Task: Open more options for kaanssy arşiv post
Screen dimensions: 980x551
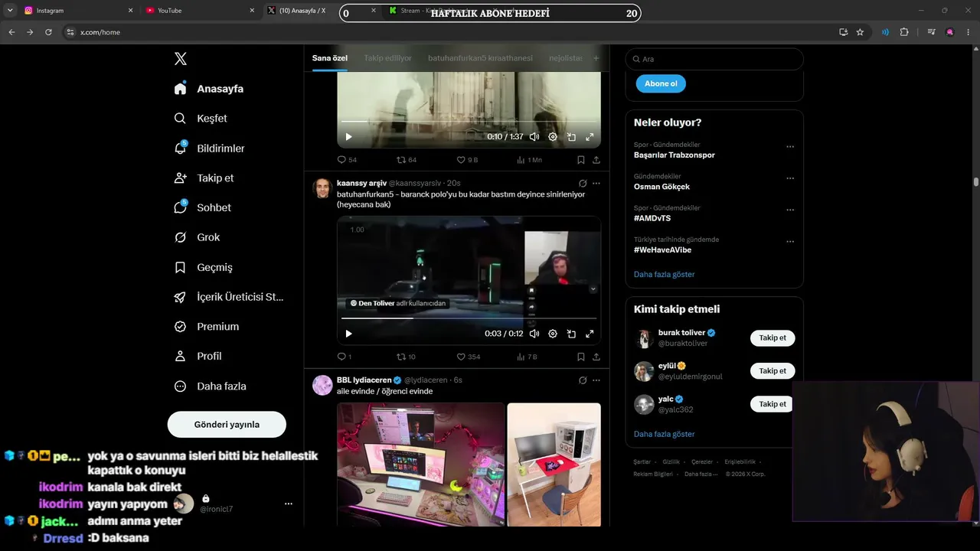Action: (x=596, y=184)
